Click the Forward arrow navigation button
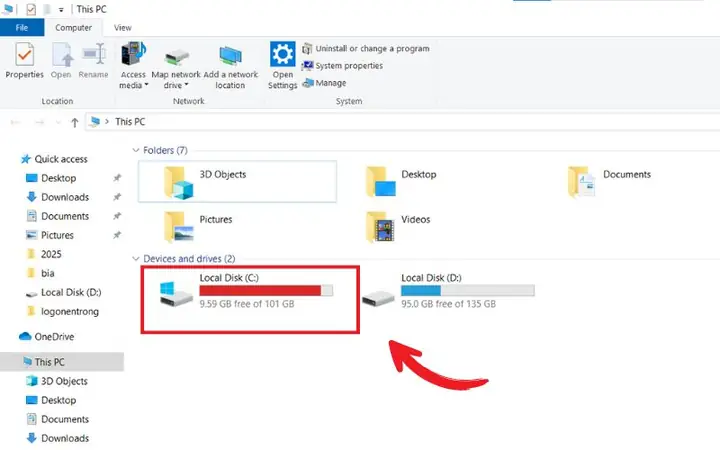 click(x=39, y=122)
